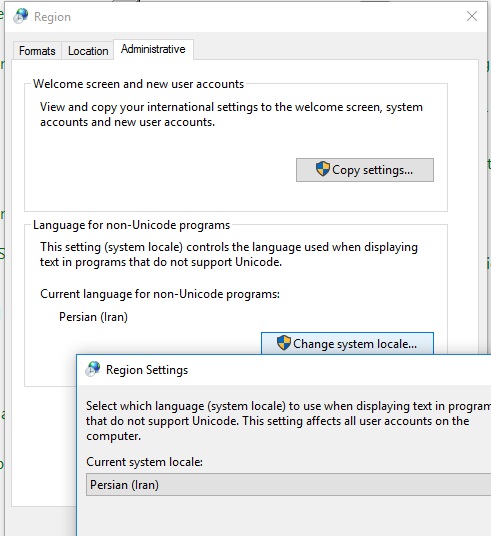
Task: Click Change system locale button
Action: (347, 344)
